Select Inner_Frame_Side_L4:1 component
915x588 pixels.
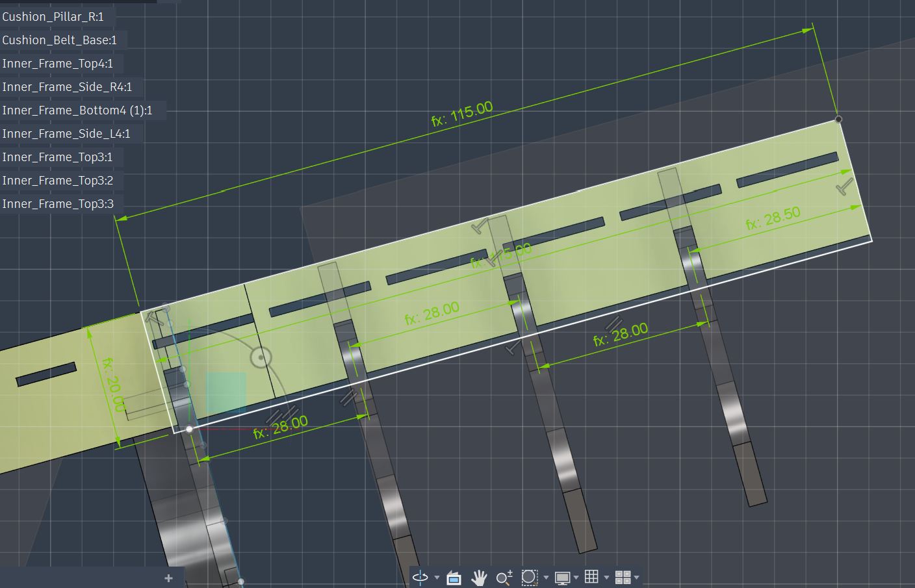[x=66, y=133]
